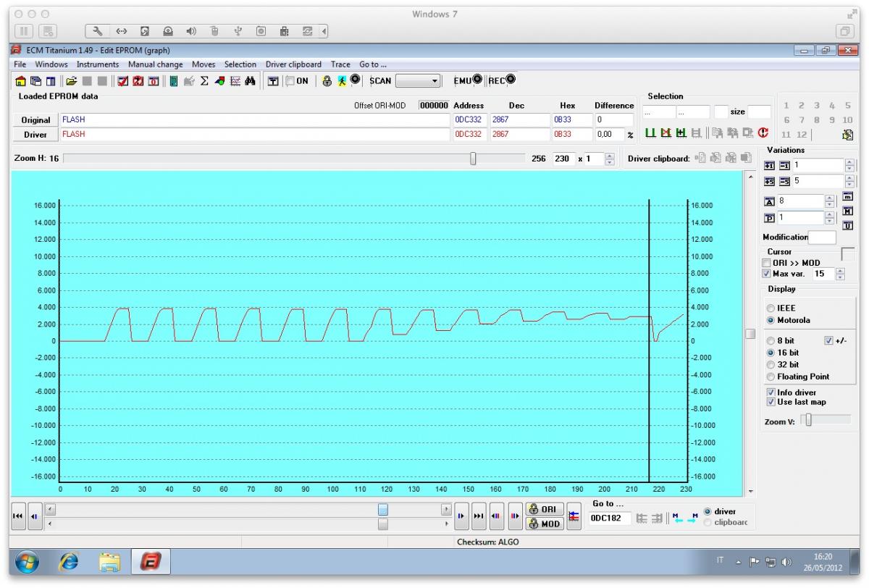The height and width of the screenshot is (588, 869).
Task: Select IEEE display format
Action: pyautogui.click(x=771, y=308)
